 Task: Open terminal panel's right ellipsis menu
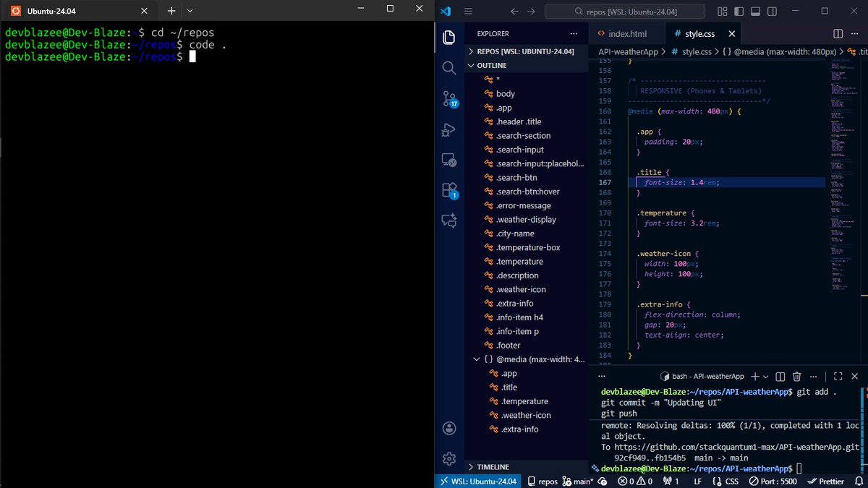tap(814, 376)
